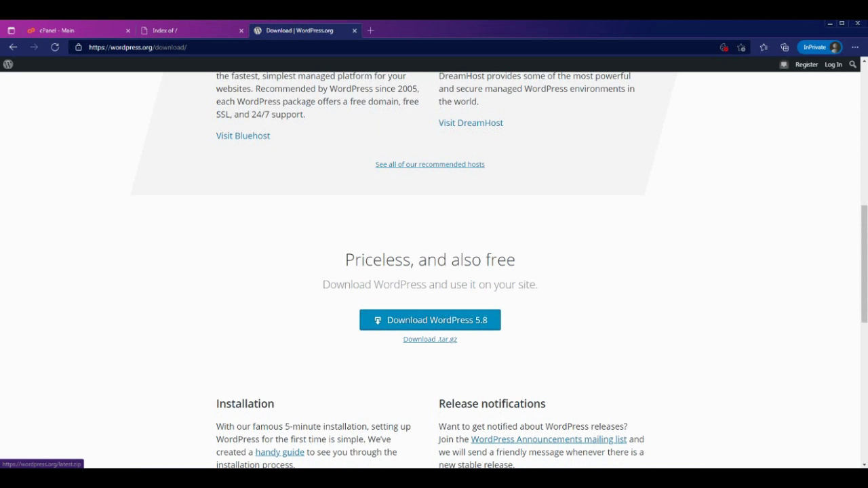The height and width of the screenshot is (488, 868).
Task: Click the Download WordPress 5.8 button
Action: pos(430,320)
